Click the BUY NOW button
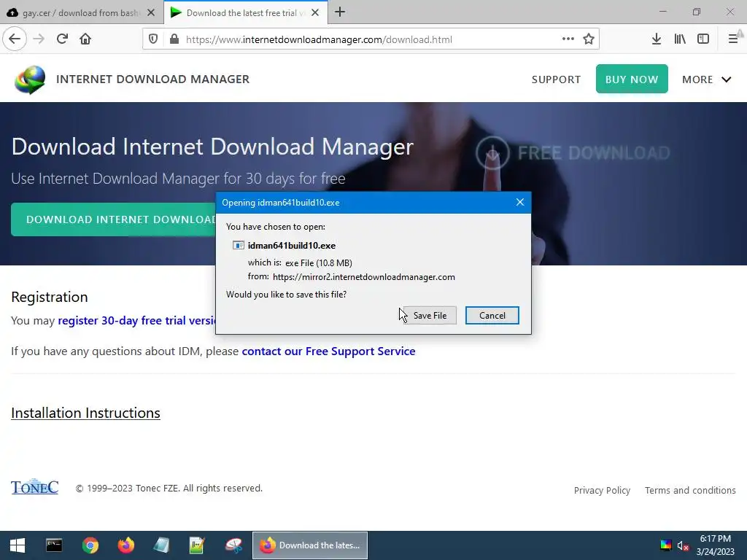The image size is (747, 560). click(x=632, y=79)
